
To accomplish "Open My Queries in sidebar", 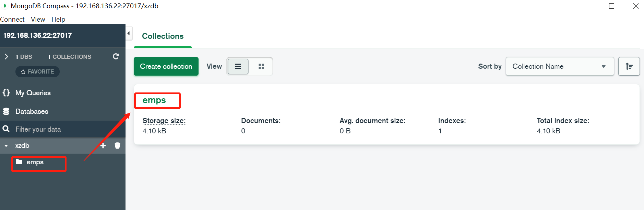I will [x=33, y=93].
